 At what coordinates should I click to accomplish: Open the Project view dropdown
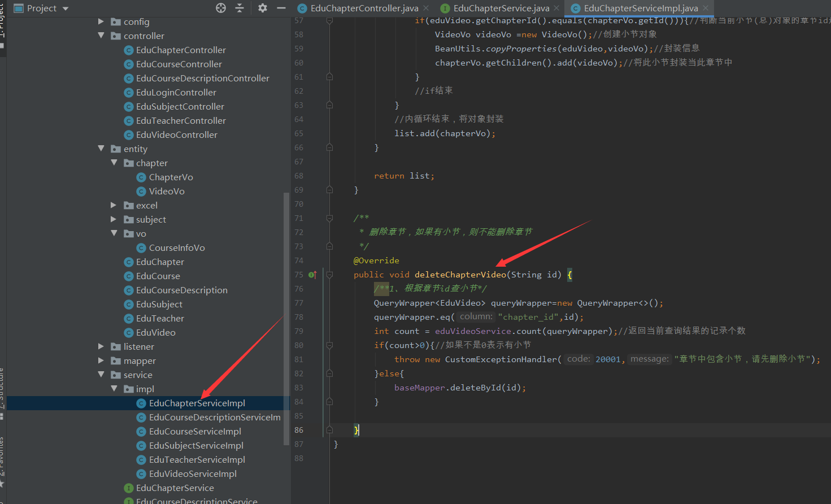(x=66, y=8)
